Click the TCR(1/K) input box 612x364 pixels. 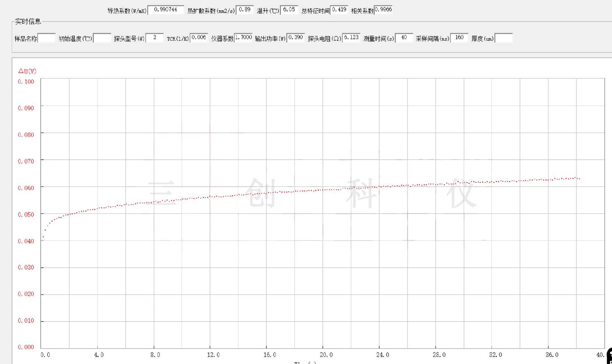(x=199, y=38)
